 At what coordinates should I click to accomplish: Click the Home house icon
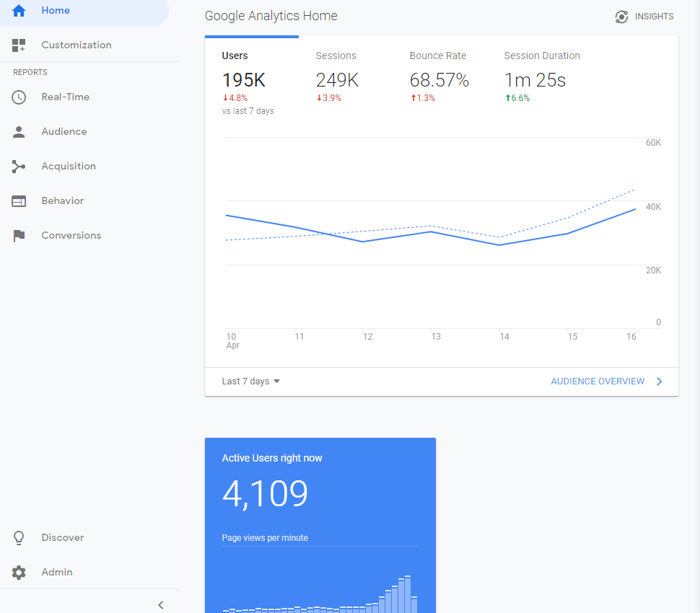click(x=19, y=10)
